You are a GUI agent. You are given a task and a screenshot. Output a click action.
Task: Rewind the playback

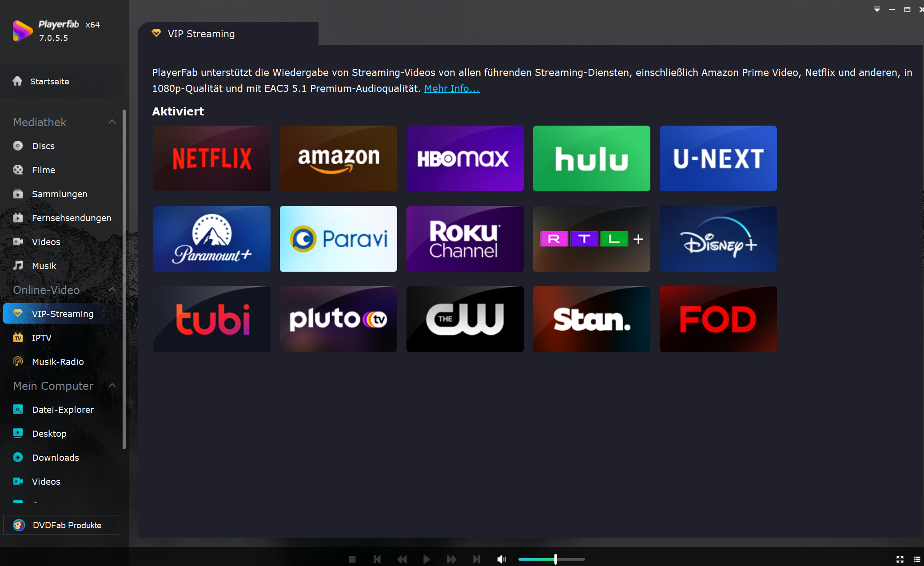(402, 559)
